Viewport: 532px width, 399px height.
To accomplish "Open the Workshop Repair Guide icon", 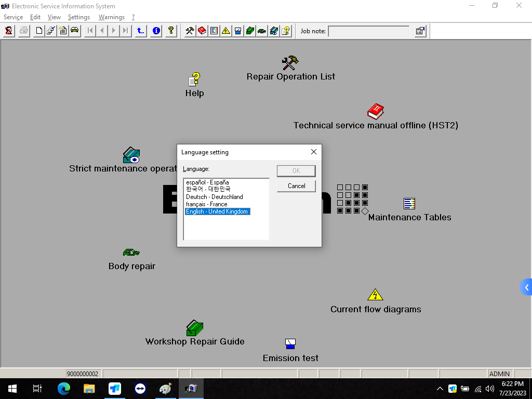I will 194,328.
